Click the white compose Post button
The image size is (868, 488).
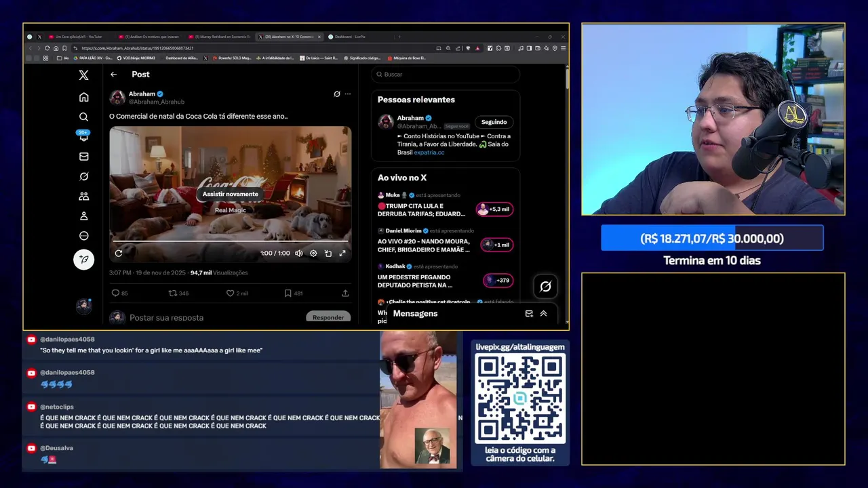(x=83, y=259)
